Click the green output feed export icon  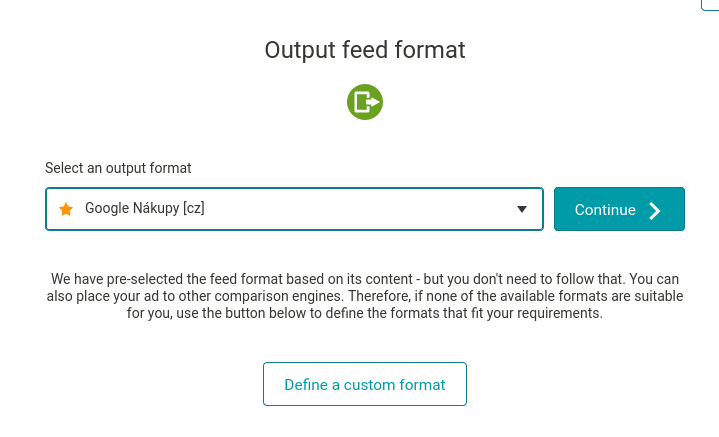tap(365, 102)
